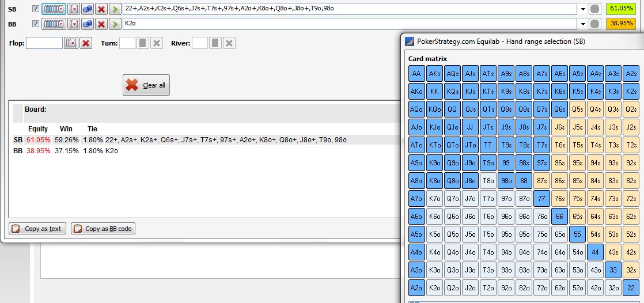Viewport: 644px width, 303px height.
Task: Click the gray circle button in SB row
Action: tap(595, 9)
